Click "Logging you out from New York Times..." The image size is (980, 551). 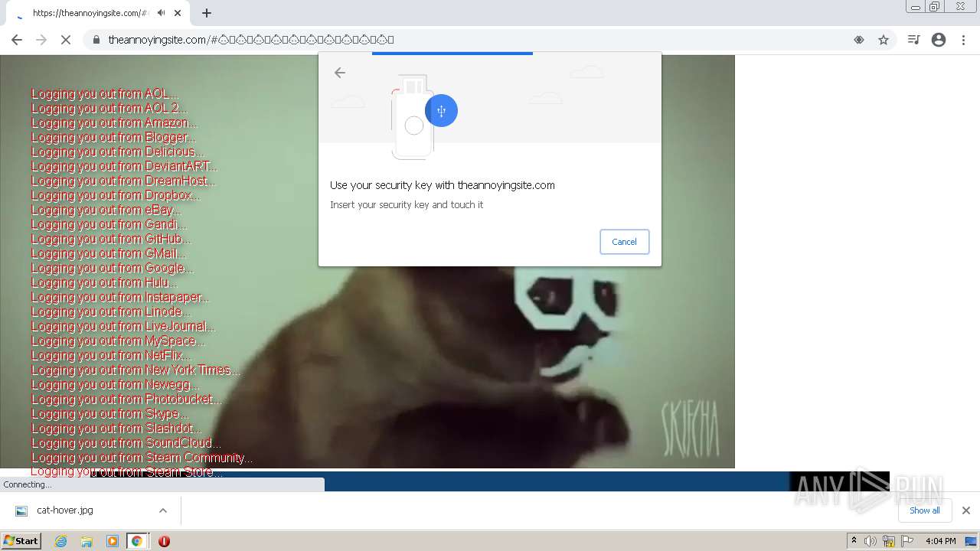pos(136,370)
